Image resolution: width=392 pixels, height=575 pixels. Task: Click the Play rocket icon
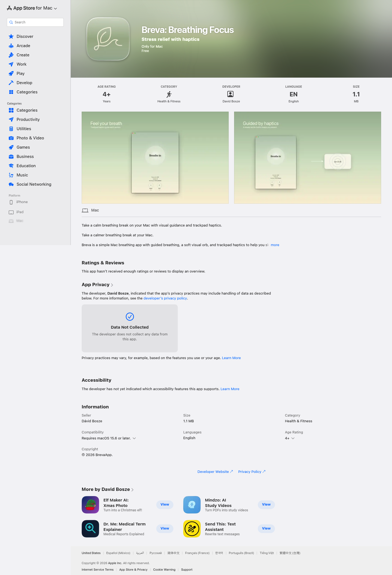11,74
